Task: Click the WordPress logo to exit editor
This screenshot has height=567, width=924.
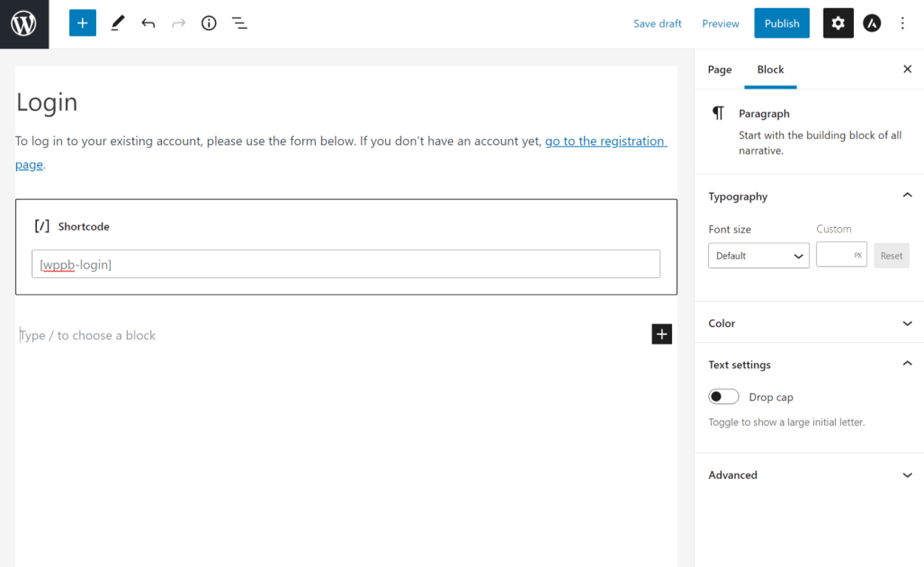Action: pos(24,24)
